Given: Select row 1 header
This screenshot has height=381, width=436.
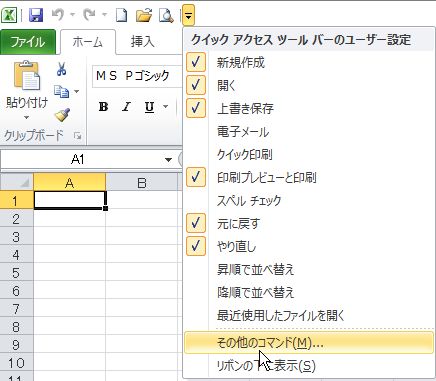Looking at the screenshot, I should (x=16, y=201).
